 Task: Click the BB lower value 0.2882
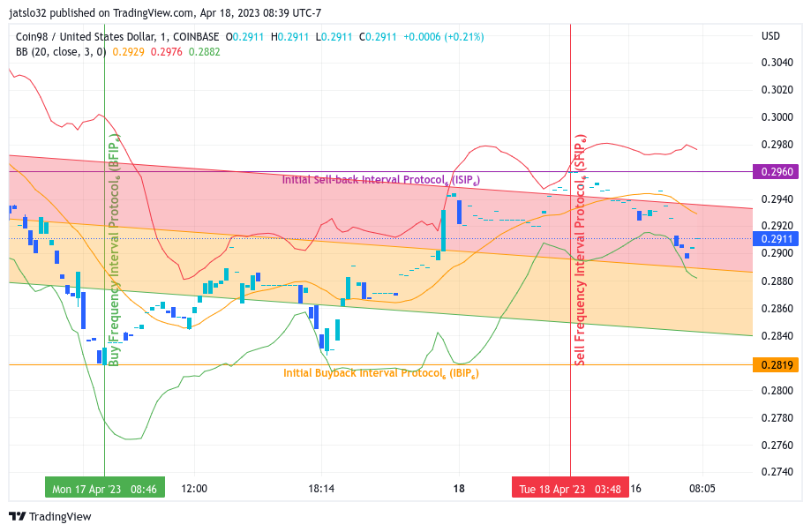(205, 52)
